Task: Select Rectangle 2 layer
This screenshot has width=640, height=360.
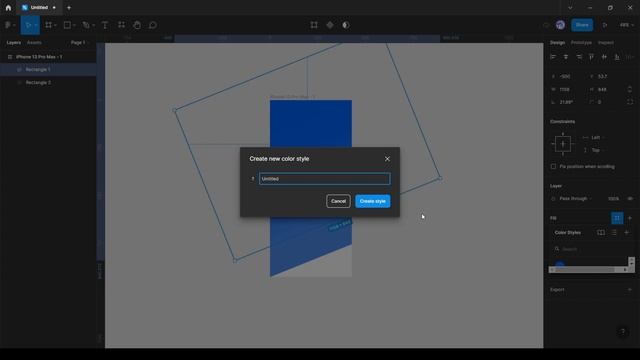Action: coord(48,82)
